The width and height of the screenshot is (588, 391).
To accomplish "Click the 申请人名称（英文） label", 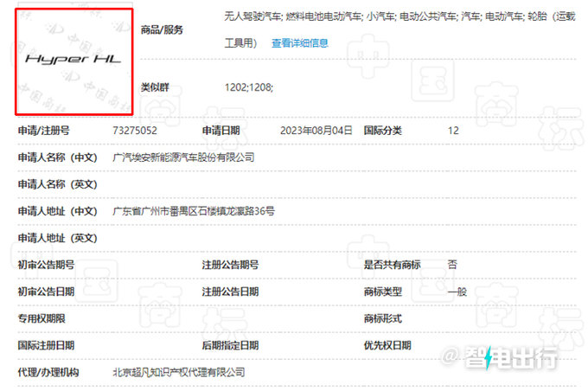I will click(57, 184).
